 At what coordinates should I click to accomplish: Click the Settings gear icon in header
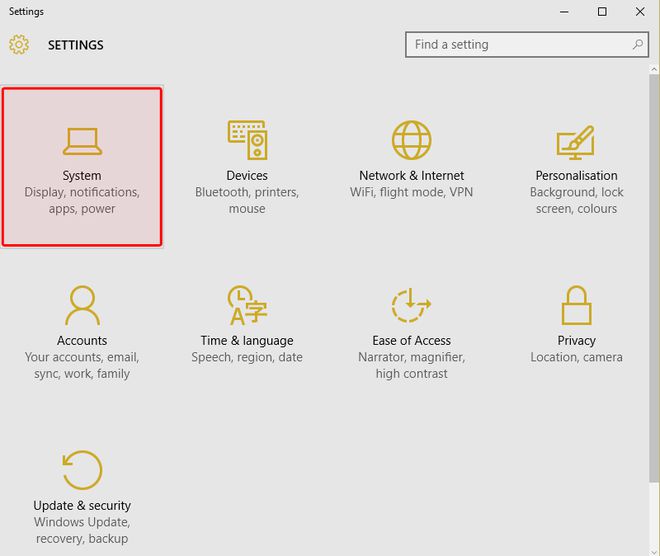[x=19, y=45]
